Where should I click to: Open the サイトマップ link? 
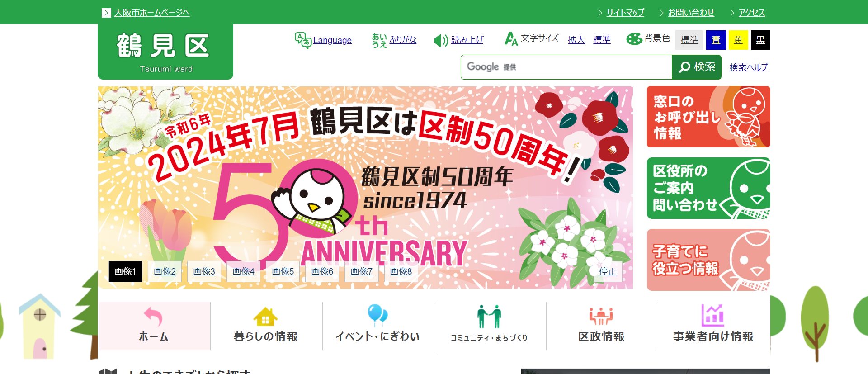click(625, 13)
